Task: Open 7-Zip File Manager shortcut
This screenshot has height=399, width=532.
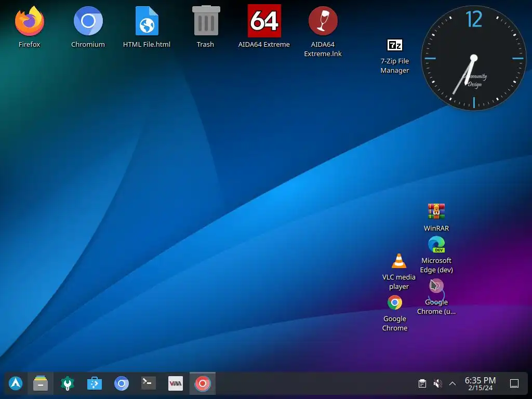Action: click(x=395, y=45)
